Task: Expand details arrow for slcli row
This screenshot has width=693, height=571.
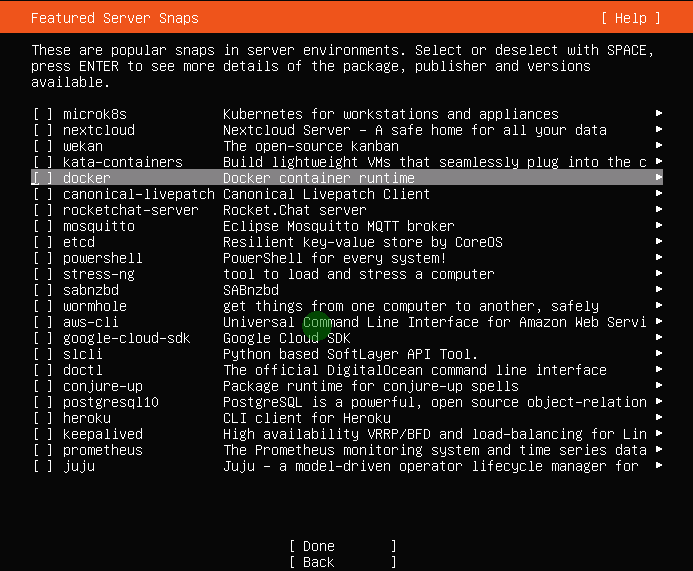Action: pyautogui.click(x=659, y=353)
